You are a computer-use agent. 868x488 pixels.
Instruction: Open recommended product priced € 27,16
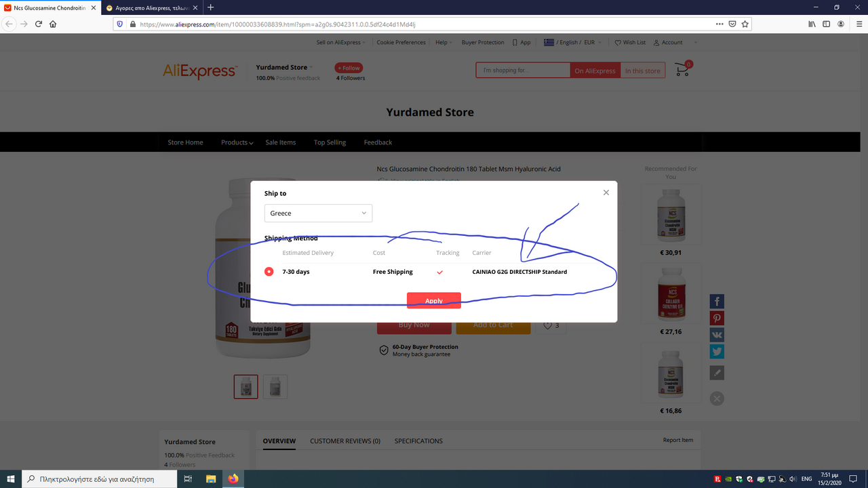coord(671,295)
